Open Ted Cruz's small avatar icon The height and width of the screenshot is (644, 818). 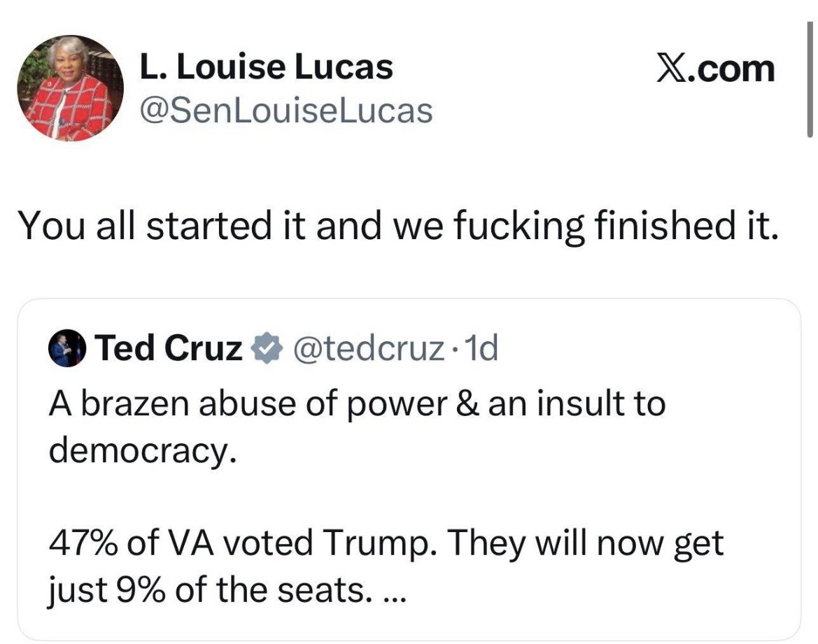point(66,350)
